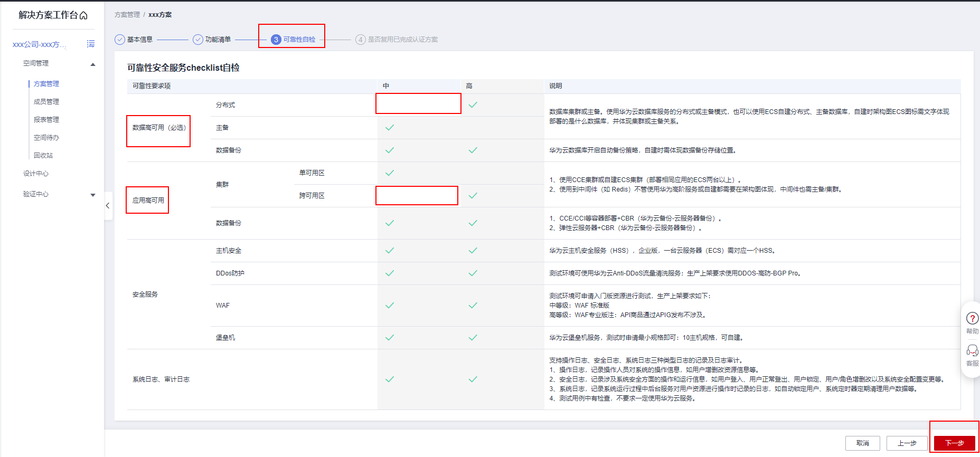Open 验证中心 in the sidebar

[x=36, y=194]
